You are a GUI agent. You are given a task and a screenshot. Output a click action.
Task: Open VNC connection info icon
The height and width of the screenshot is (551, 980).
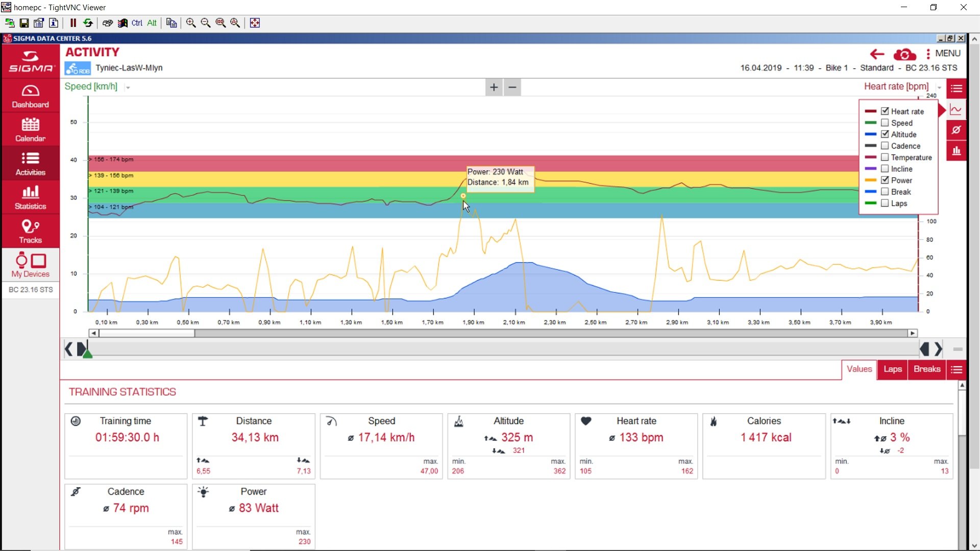[54, 23]
